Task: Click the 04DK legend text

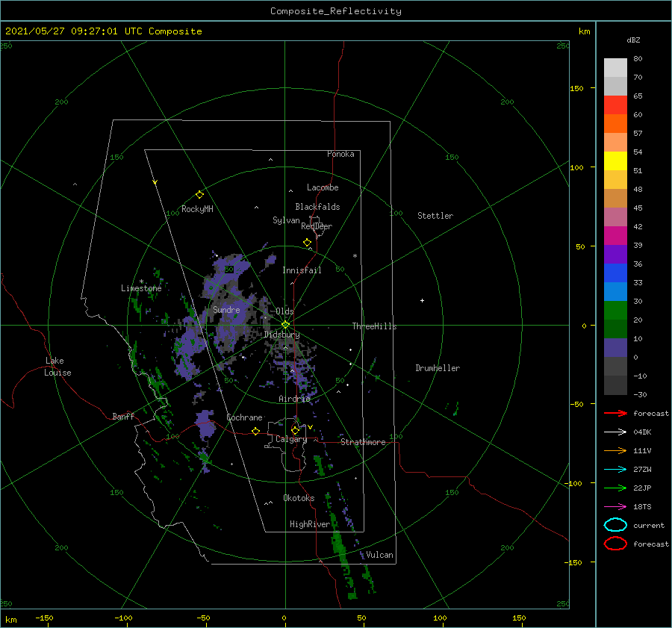Action: [642, 432]
